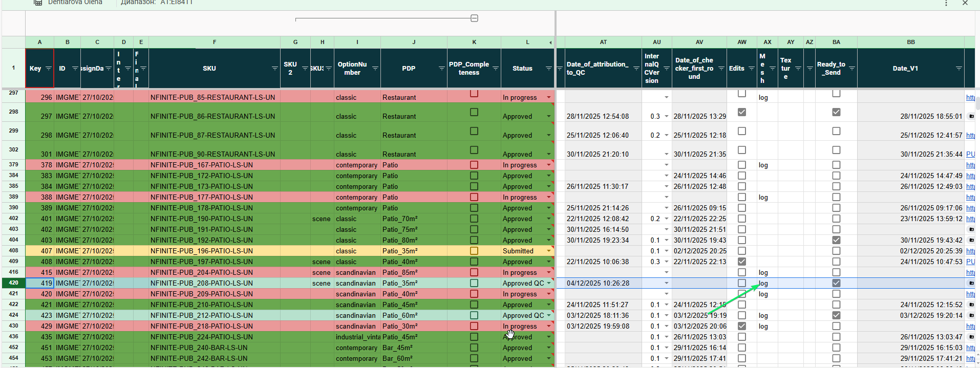This screenshot has width=980, height=368.
Task: Click the table icon beside Dentiarova Olena
Action: tap(38, 3)
